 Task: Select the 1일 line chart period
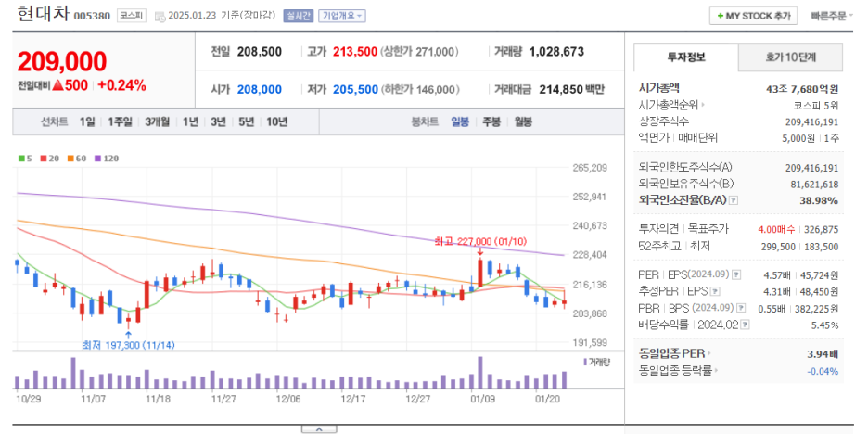point(87,122)
